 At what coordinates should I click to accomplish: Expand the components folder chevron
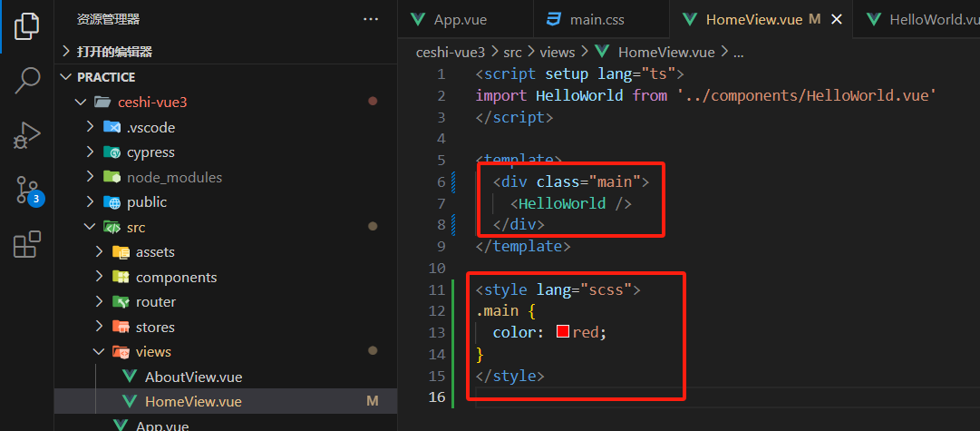[x=99, y=277]
